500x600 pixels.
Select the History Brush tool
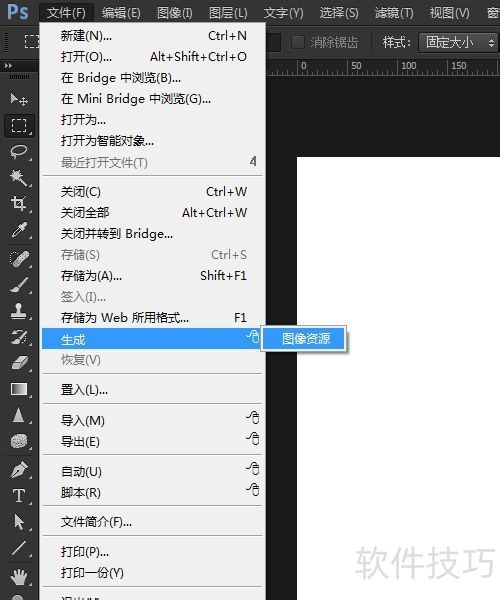[19, 337]
